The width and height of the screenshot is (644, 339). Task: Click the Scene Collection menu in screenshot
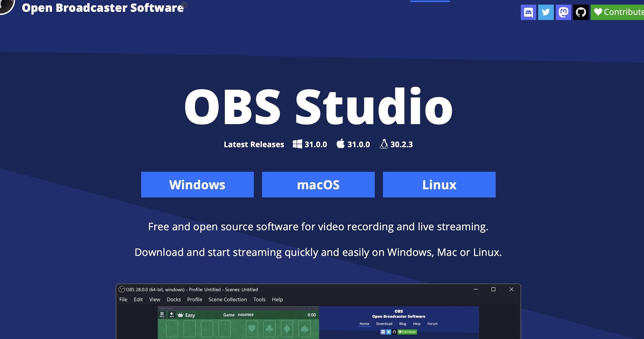pos(227,300)
